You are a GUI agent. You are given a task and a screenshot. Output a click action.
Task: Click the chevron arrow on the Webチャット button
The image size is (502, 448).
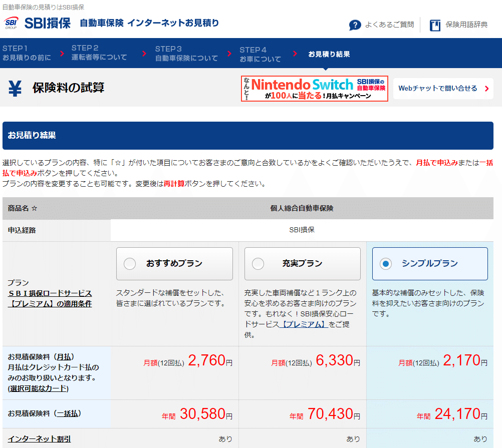click(485, 88)
